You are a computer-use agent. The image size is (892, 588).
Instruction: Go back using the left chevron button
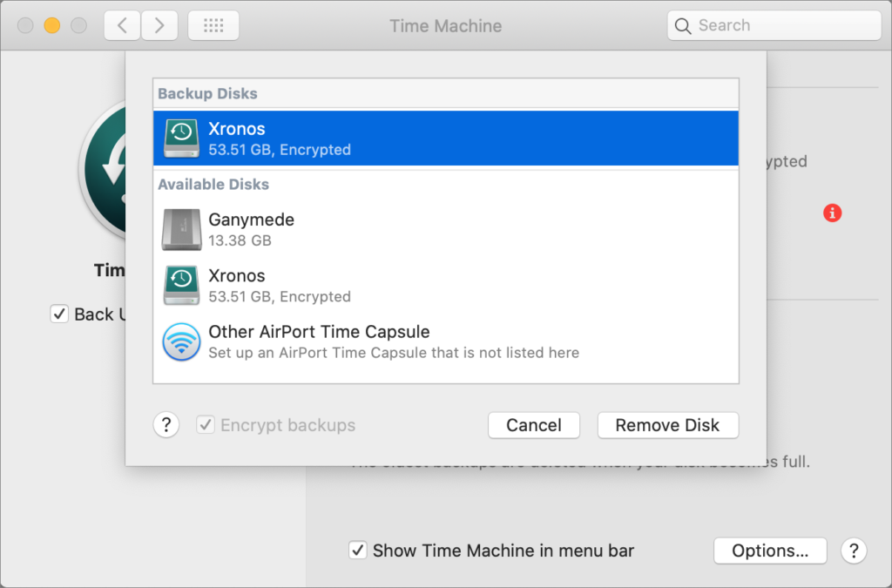click(x=122, y=26)
